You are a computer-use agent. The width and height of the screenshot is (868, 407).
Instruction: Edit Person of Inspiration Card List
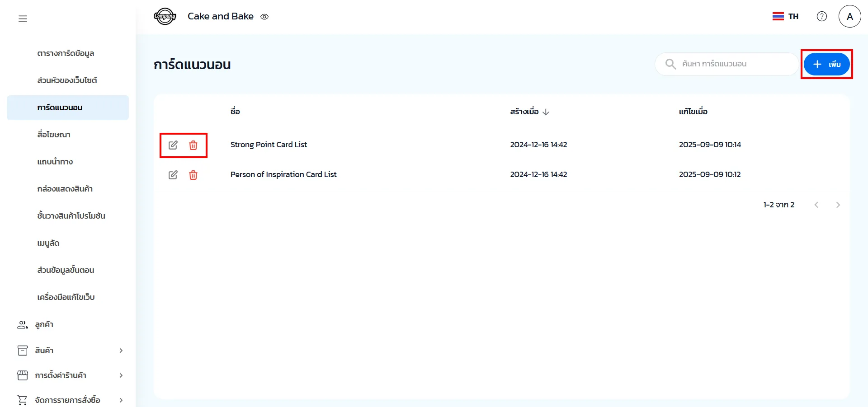click(173, 175)
